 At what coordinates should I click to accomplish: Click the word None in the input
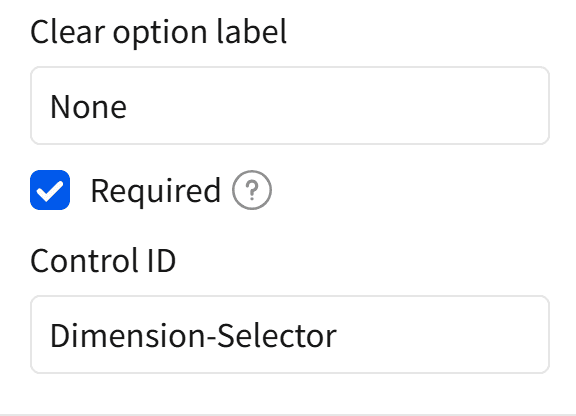(89, 107)
